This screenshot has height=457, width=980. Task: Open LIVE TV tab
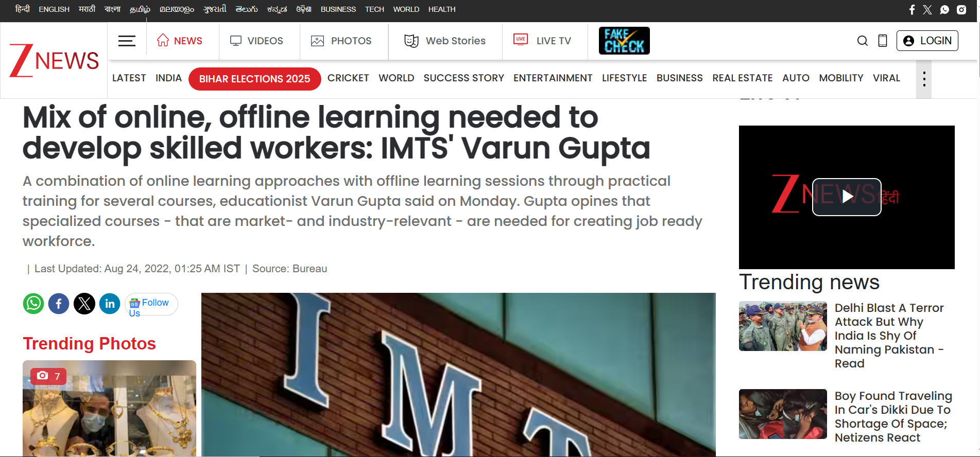pyautogui.click(x=542, y=41)
